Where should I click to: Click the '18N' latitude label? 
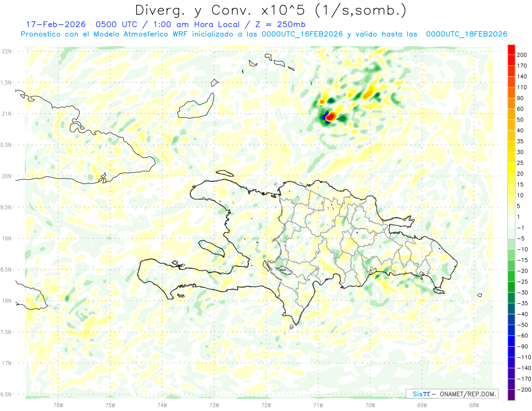pyautogui.click(x=7, y=301)
